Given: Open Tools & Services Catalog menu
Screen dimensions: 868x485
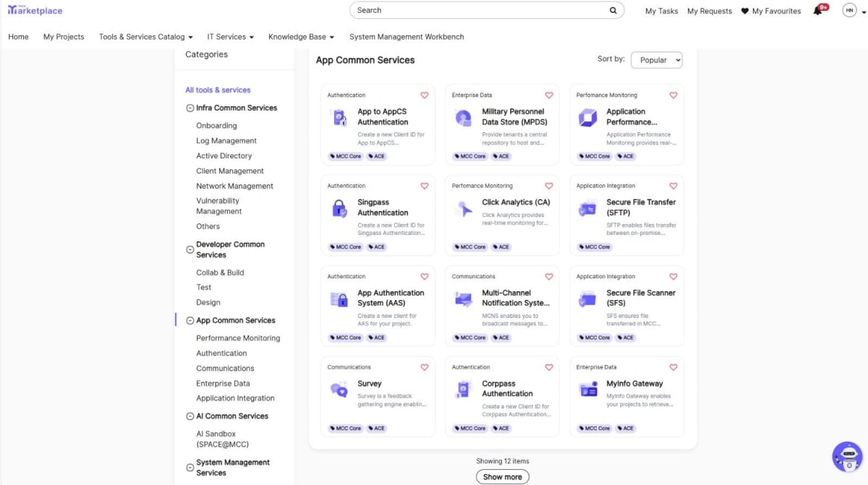Looking at the screenshot, I should (145, 37).
